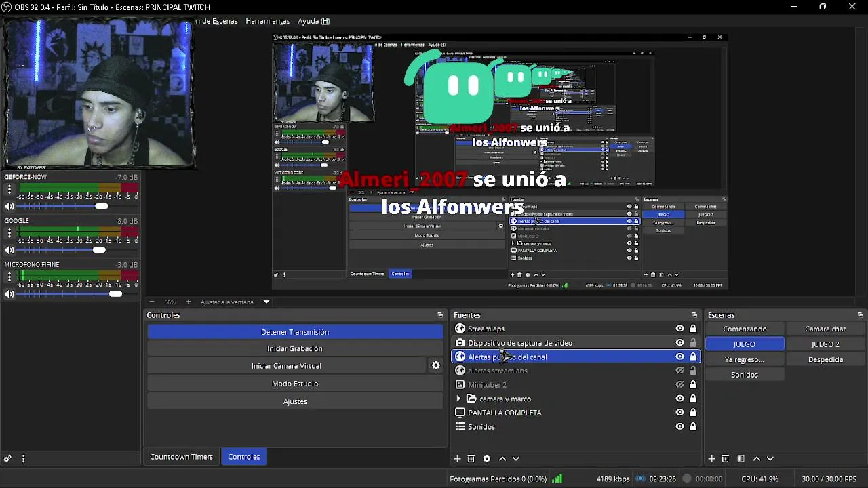Zoom in preview with plus icon
This screenshot has height=488, width=868.
(189, 302)
